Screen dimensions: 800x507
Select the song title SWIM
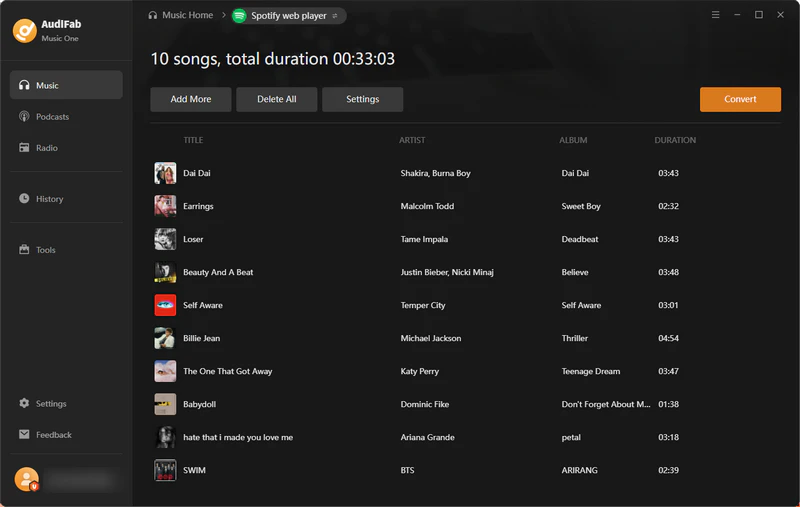[x=194, y=470]
